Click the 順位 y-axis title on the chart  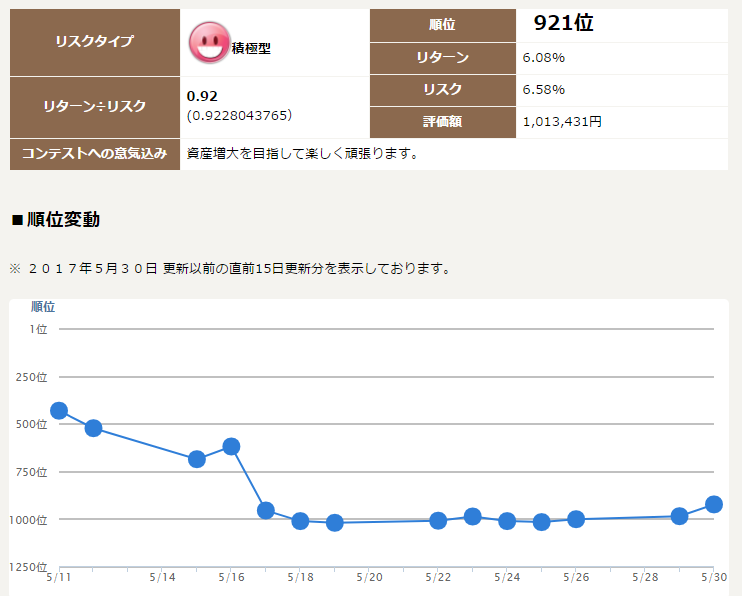coord(43,307)
